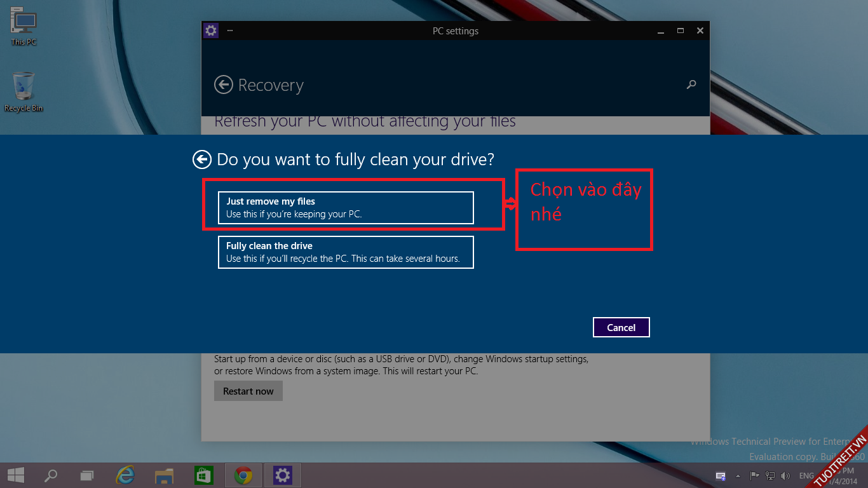Open Task View on the taskbar
Image resolution: width=868 pixels, height=488 pixels.
click(87, 475)
